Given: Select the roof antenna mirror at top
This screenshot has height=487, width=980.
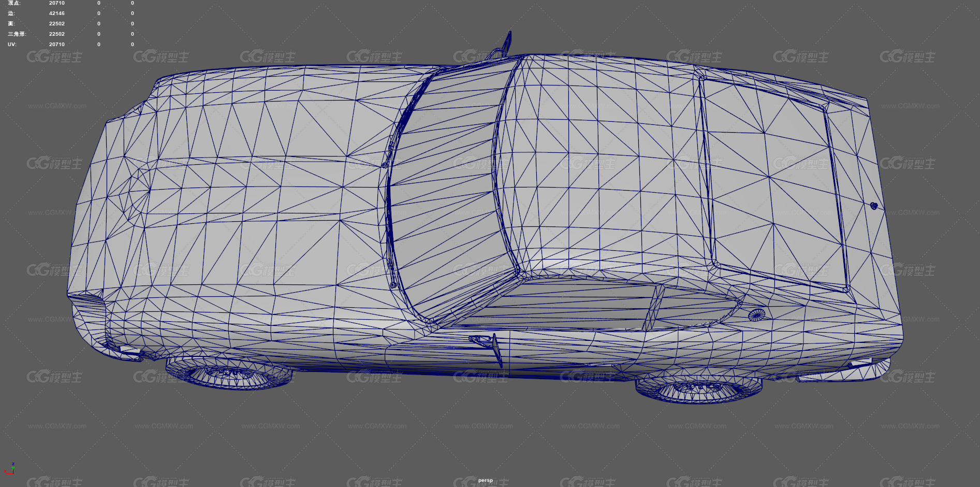Looking at the screenshot, I should click(500, 46).
